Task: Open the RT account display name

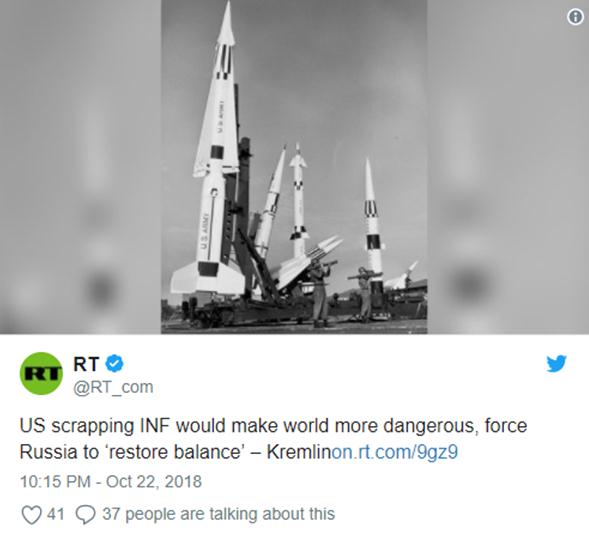Action: pyautogui.click(x=86, y=364)
